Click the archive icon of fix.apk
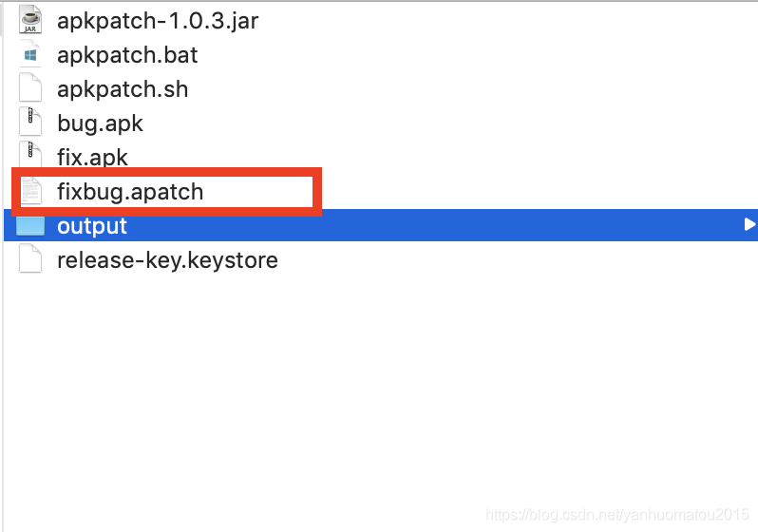 pyautogui.click(x=30, y=154)
